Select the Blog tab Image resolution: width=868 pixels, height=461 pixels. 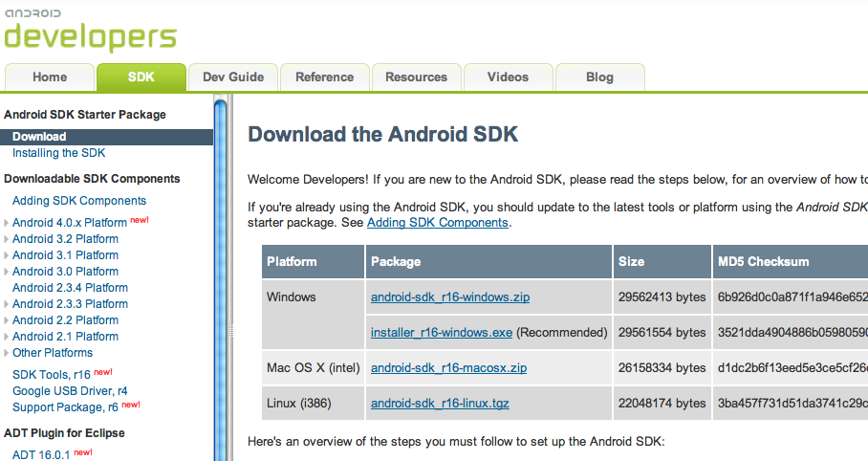pyautogui.click(x=599, y=77)
